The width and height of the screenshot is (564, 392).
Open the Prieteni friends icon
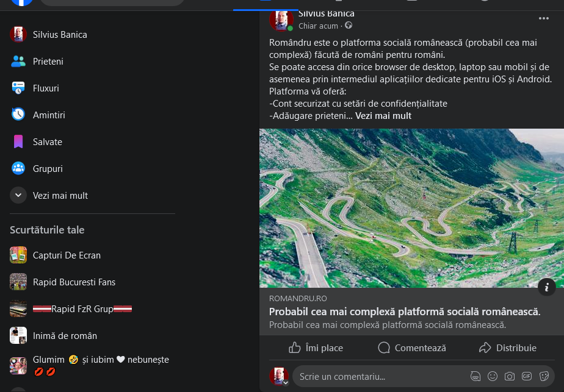pyautogui.click(x=18, y=62)
